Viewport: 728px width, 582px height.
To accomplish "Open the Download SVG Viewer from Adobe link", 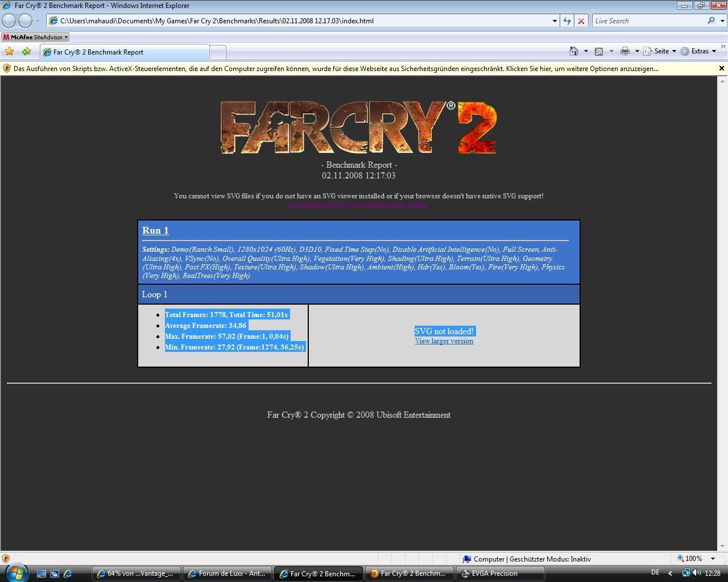I will click(x=359, y=205).
